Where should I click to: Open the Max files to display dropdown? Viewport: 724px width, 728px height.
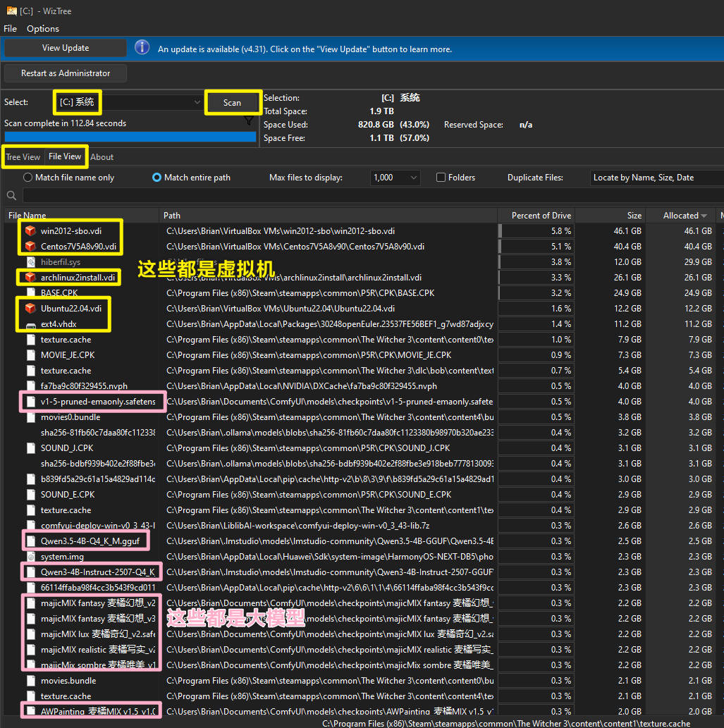[395, 178]
